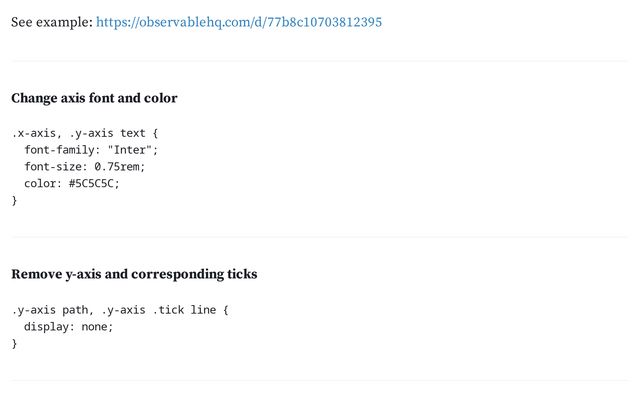Click the closing brace after display: none
The image size is (640, 400).
click(x=14, y=344)
